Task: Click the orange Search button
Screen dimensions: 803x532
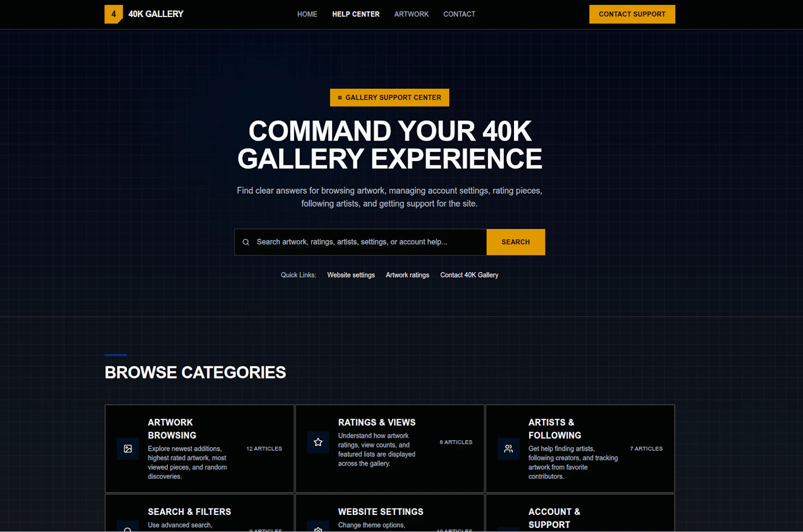Action: point(515,242)
